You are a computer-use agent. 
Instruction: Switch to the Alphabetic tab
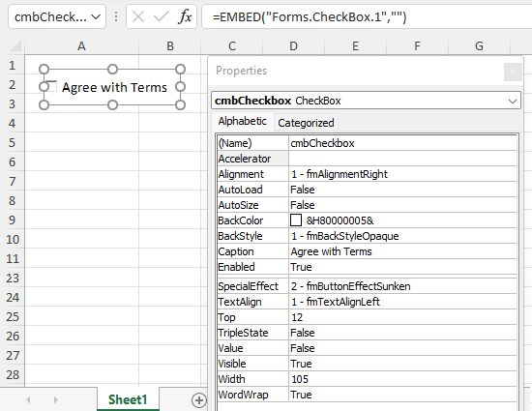click(242, 121)
